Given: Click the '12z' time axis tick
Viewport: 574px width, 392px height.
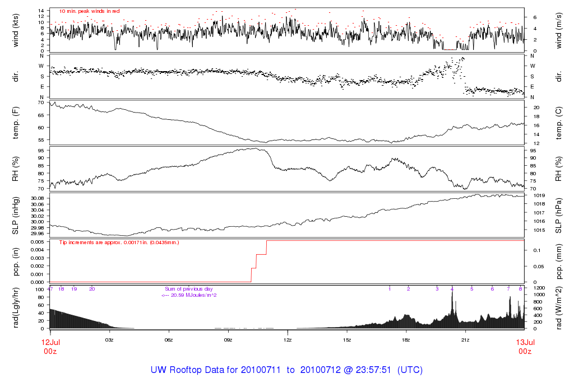Looking at the screenshot, I should (x=288, y=340).
